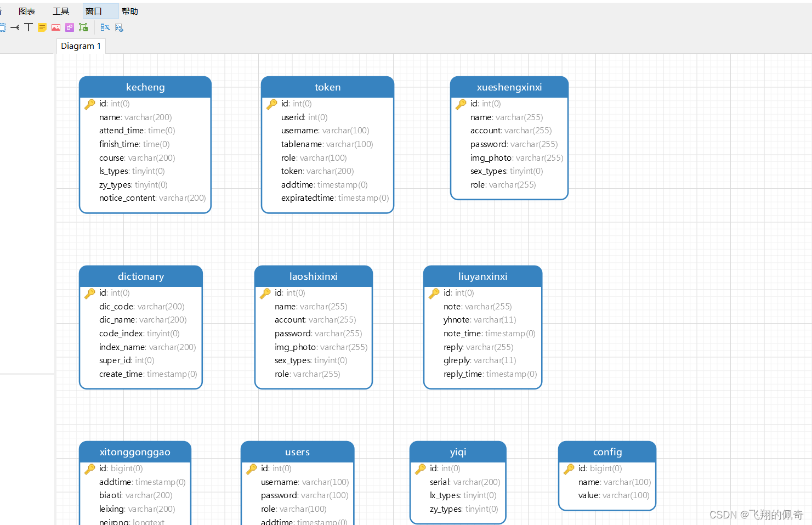Click tablename field in token table
This screenshot has width=812, height=525.
coord(327,144)
